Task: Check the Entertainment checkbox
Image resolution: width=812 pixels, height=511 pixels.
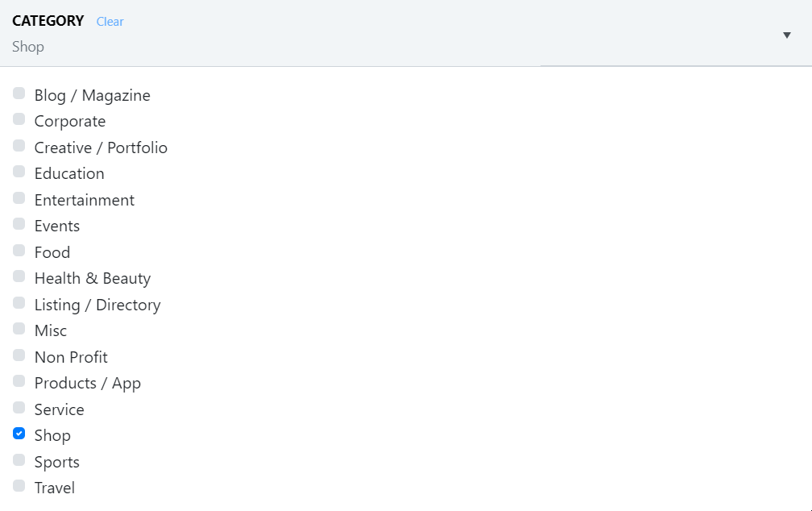Action: [x=19, y=198]
